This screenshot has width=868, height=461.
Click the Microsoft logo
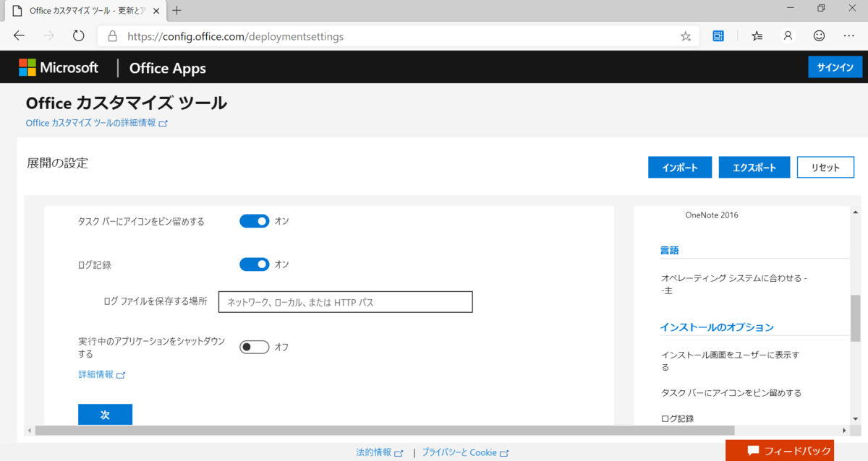pyautogui.click(x=59, y=68)
